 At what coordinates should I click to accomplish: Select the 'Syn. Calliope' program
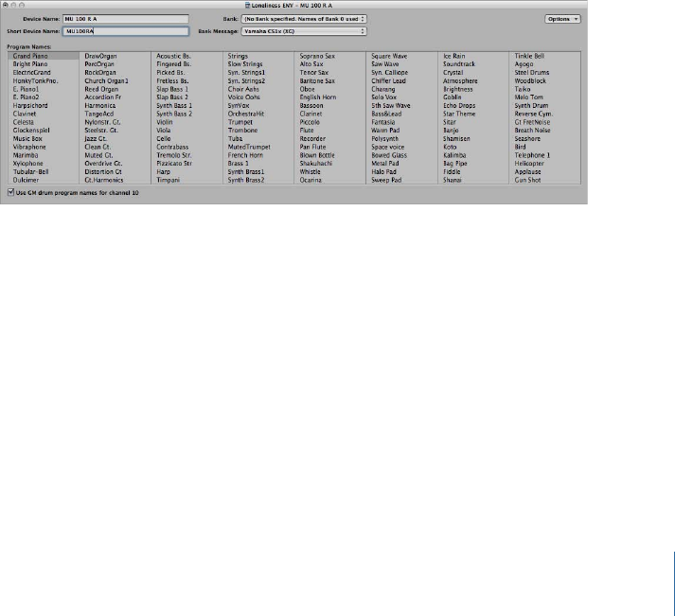click(390, 72)
